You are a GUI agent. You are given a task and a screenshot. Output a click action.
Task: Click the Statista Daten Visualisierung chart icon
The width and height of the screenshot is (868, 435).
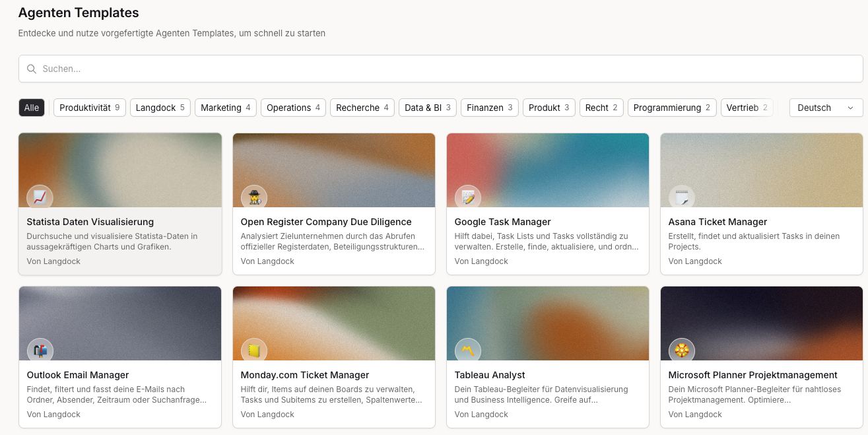pyautogui.click(x=40, y=197)
